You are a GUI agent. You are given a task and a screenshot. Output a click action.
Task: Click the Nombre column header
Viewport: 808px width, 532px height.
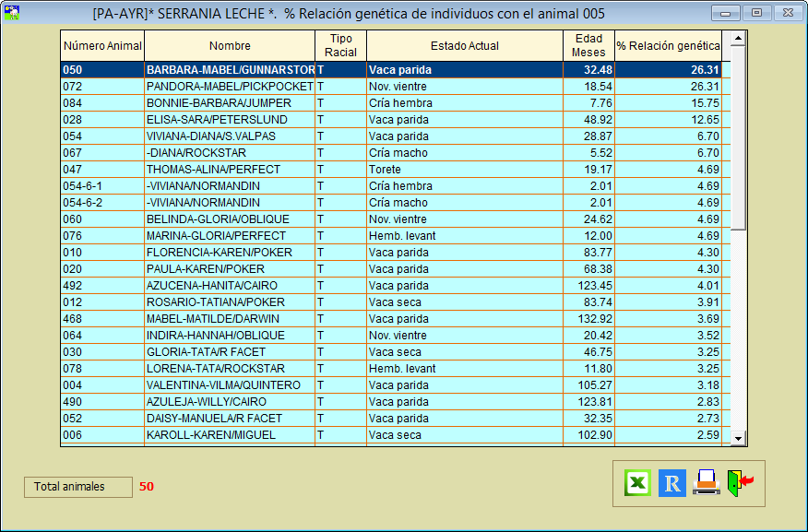pos(230,45)
